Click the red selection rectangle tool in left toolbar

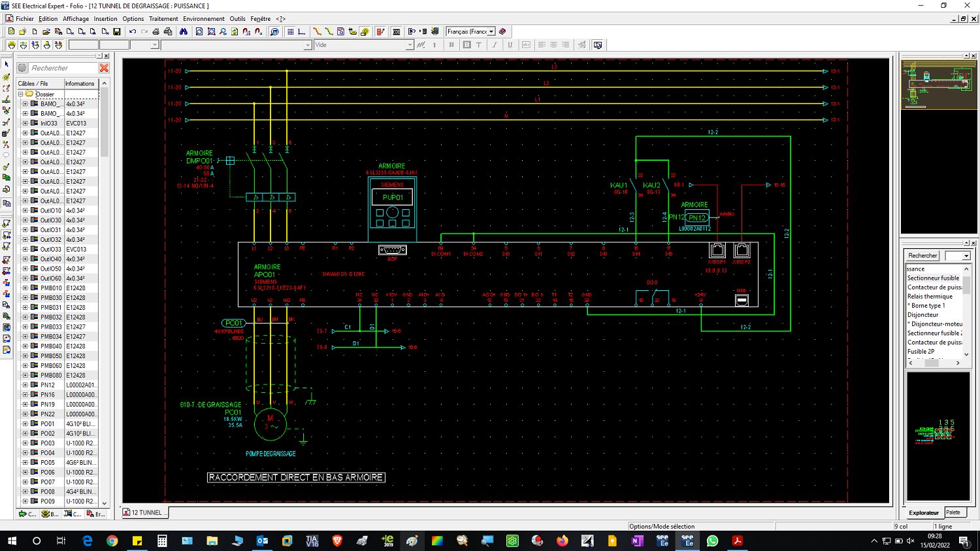(7, 88)
